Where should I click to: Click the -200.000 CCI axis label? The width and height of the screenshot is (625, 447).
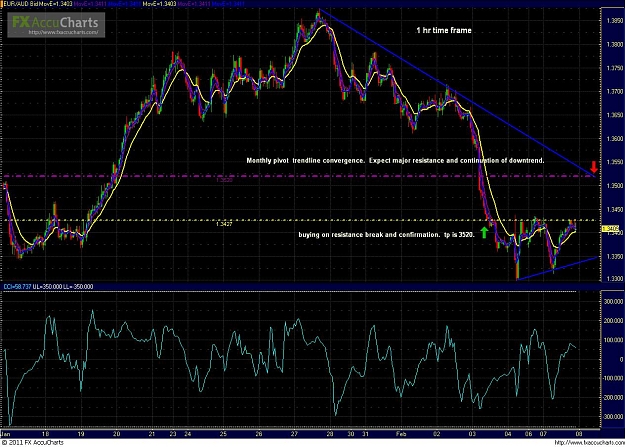614,398
